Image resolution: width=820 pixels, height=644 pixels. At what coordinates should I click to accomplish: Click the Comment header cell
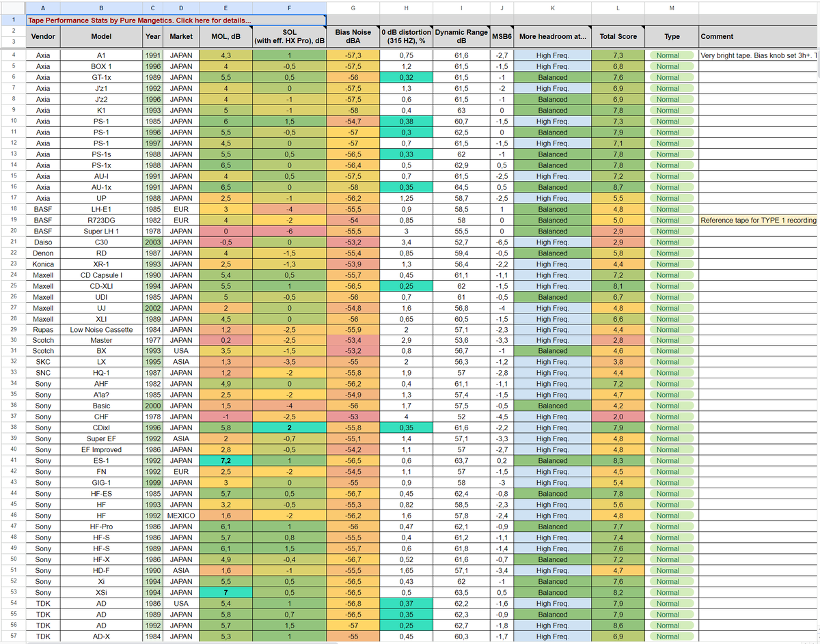pos(759,37)
